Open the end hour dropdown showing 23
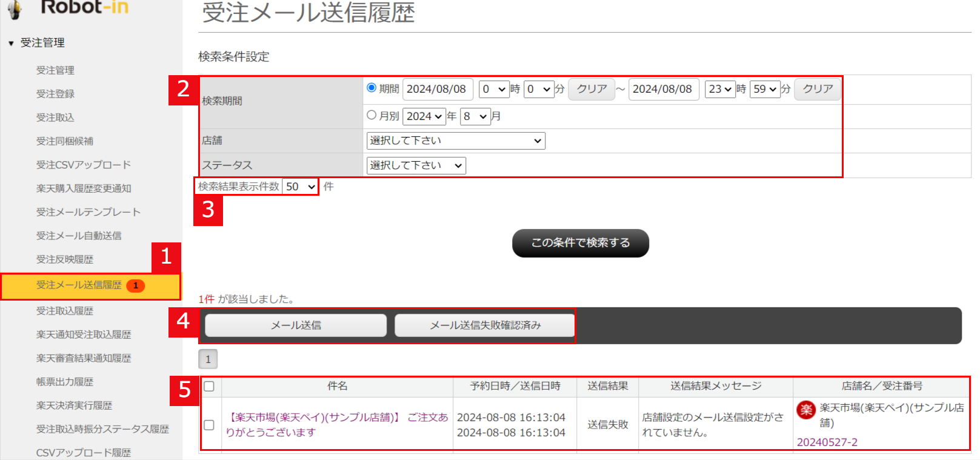The width and height of the screenshot is (980, 460). (x=720, y=89)
